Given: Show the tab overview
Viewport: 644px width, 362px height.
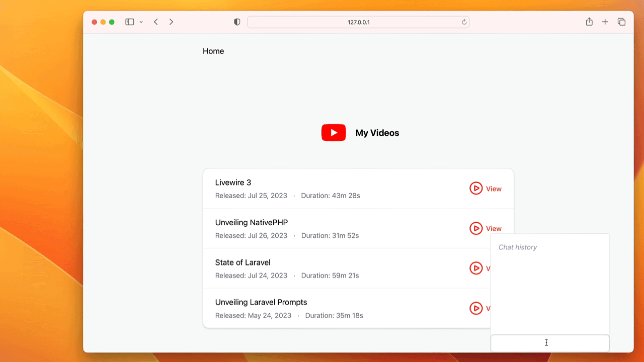Looking at the screenshot, I should pos(621,22).
